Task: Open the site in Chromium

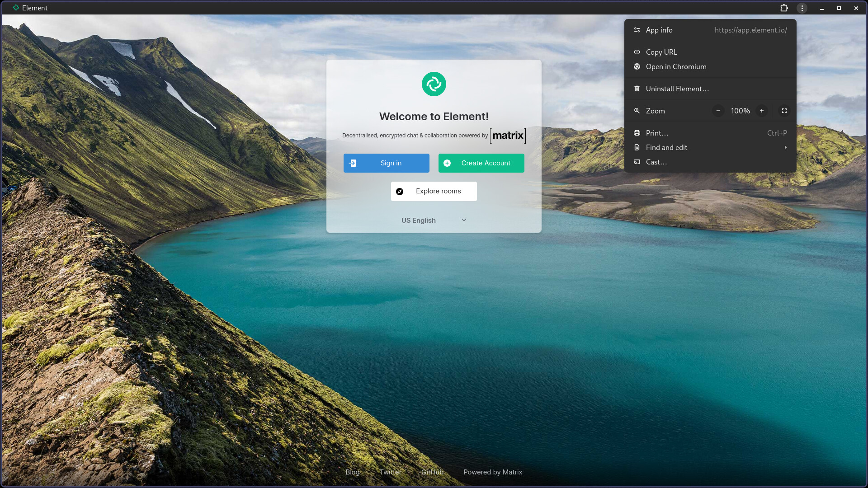Action: click(676, 66)
